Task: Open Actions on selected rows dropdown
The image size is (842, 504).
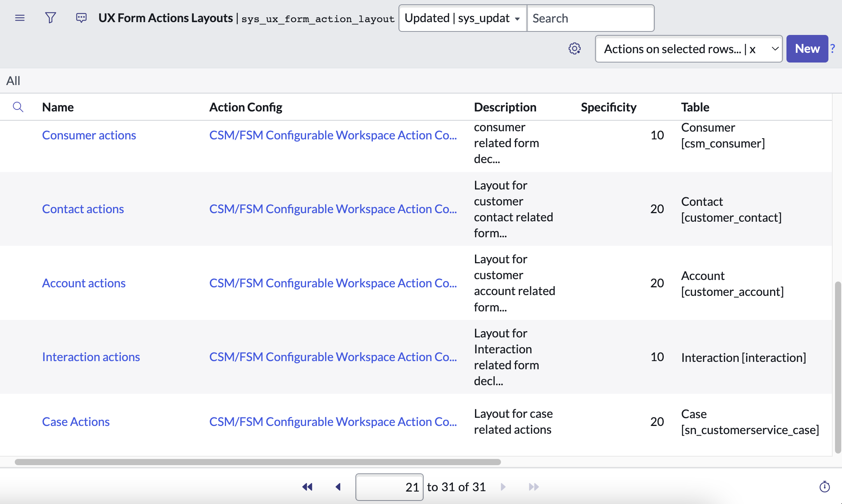Action: [x=688, y=49]
